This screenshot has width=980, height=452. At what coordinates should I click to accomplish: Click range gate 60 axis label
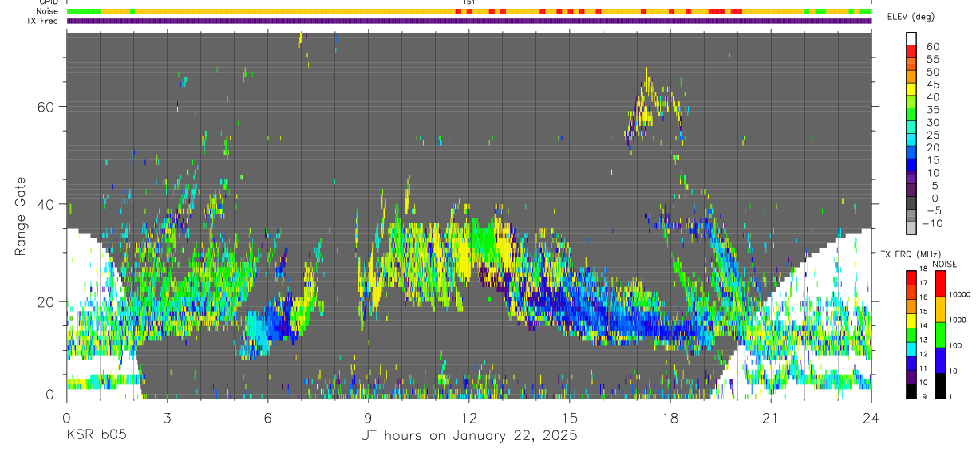tap(52, 107)
